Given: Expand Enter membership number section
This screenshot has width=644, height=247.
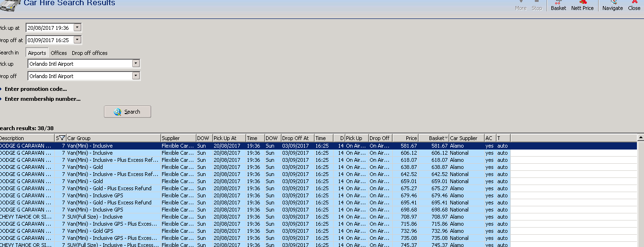Looking at the screenshot, I should tap(42, 99).
